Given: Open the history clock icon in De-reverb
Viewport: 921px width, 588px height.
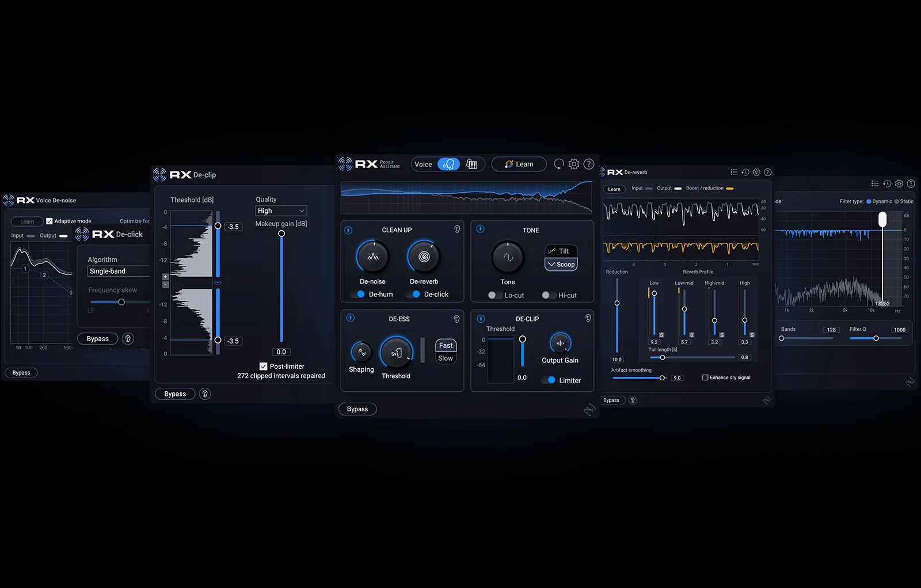Looking at the screenshot, I should [x=745, y=172].
